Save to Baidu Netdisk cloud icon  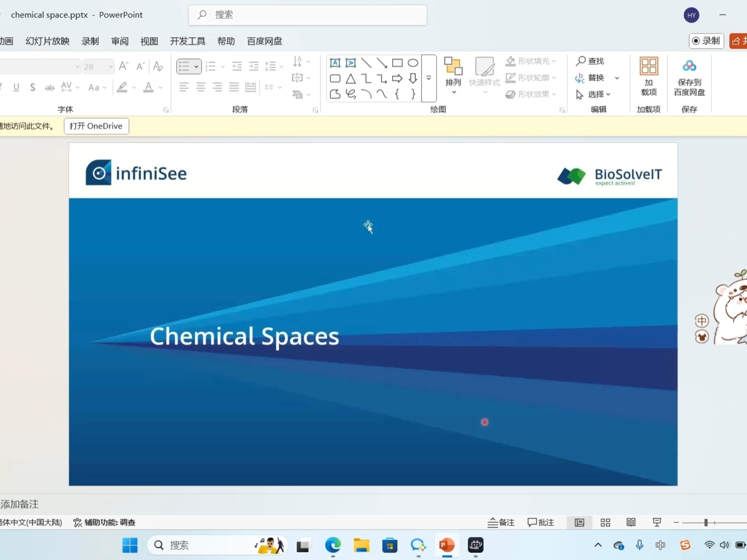tap(689, 66)
